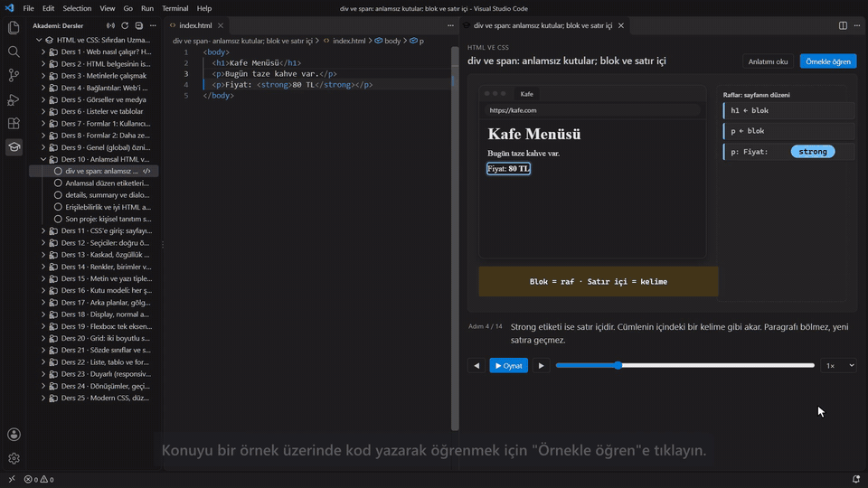Expand Ders 25 - Modern CSS

click(x=43, y=398)
